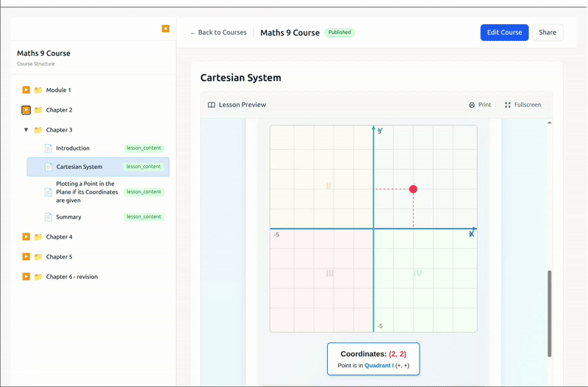Click the Share button
Viewport: 588px width, 387px height.
[548, 32]
